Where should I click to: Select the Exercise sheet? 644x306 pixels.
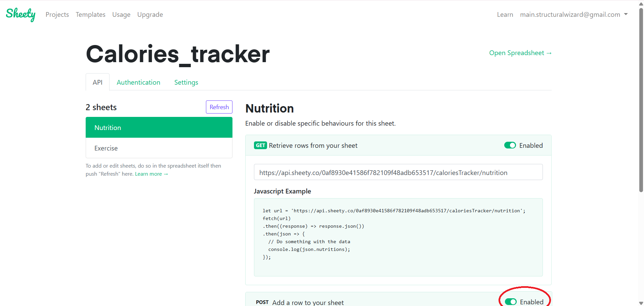159,148
